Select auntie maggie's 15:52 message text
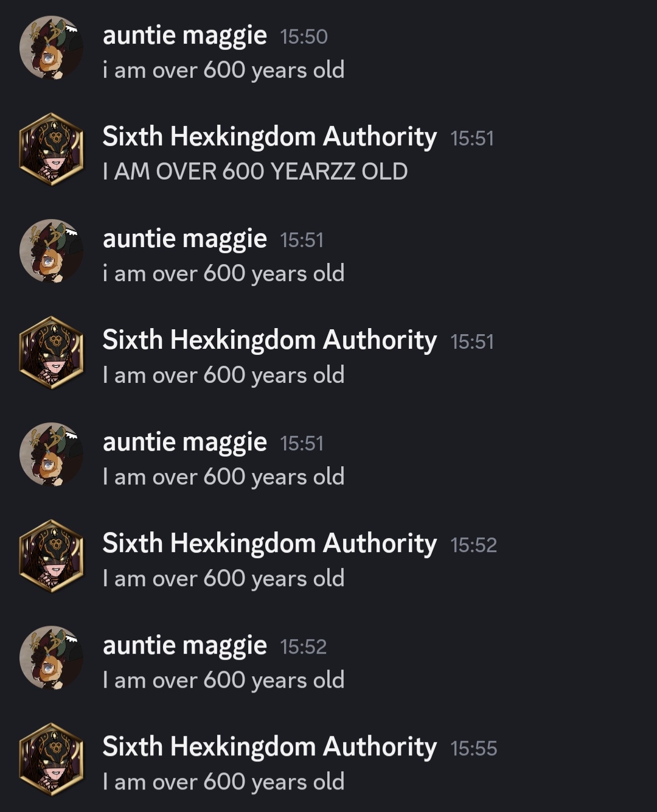657x812 pixels. 223,680
